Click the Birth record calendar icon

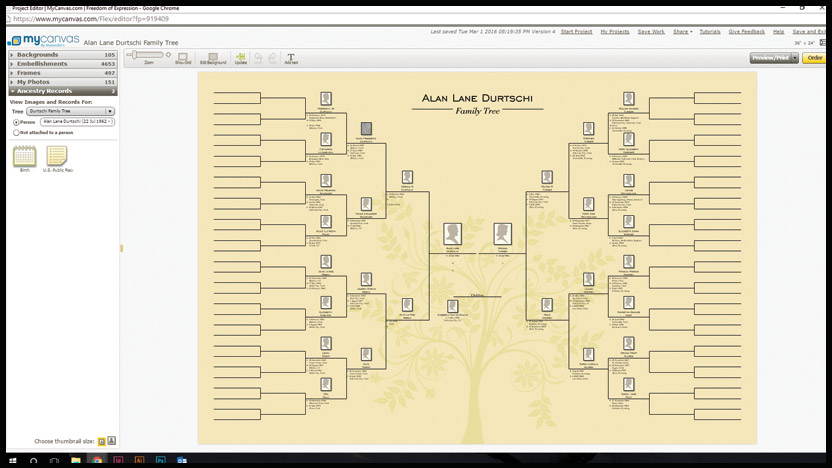point(24,156)
